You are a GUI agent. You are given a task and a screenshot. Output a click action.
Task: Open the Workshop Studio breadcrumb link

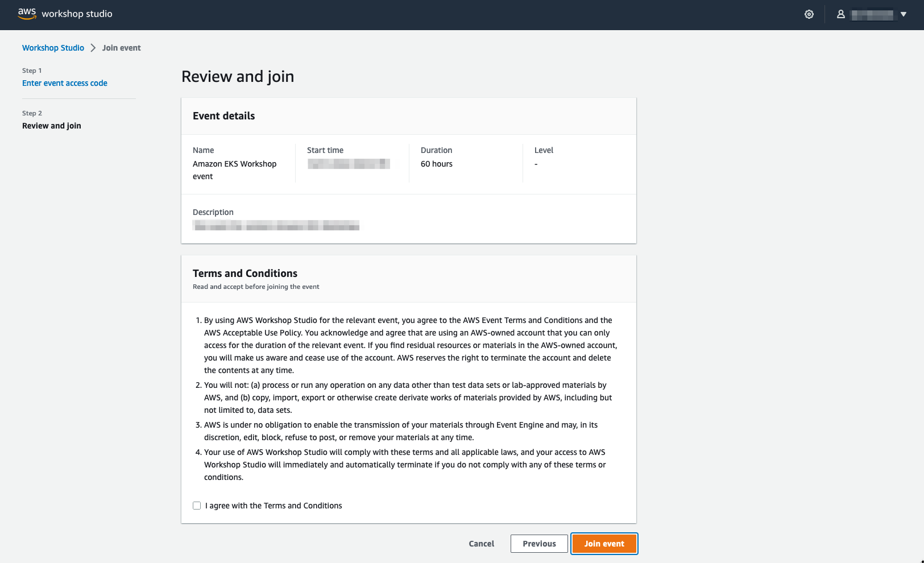(x=52, y=48)
